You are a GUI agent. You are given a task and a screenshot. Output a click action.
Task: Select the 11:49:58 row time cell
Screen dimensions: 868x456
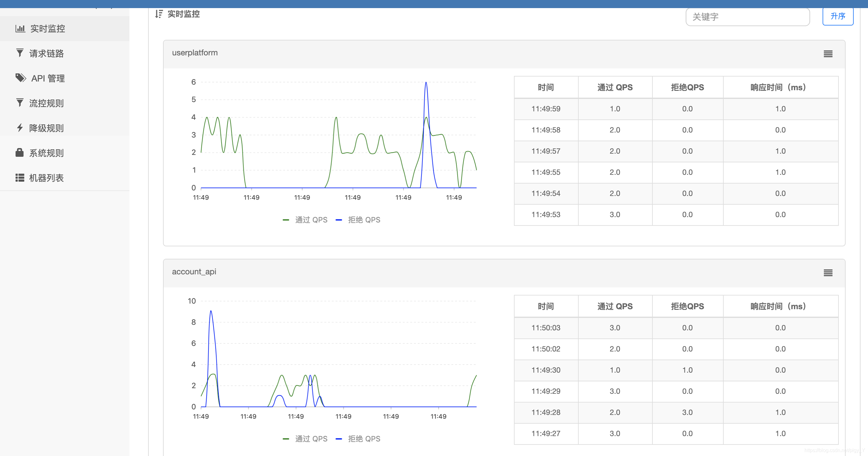click(546, 130)
